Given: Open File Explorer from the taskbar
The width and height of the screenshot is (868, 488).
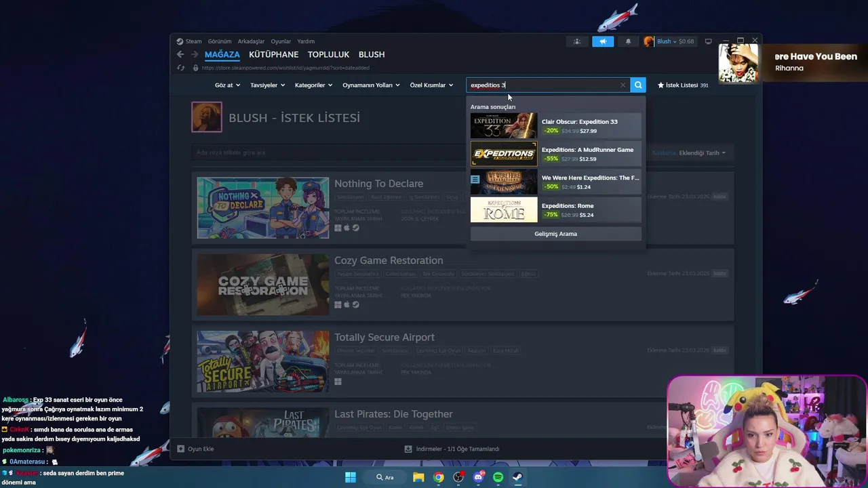Looking at the screenshot, I should click(x=418, y=477).
